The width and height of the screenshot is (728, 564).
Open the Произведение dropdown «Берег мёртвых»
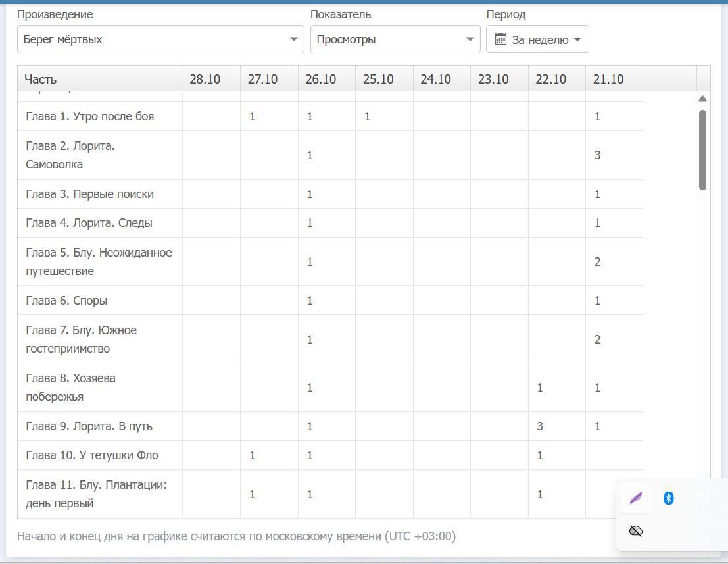[160, 39]
